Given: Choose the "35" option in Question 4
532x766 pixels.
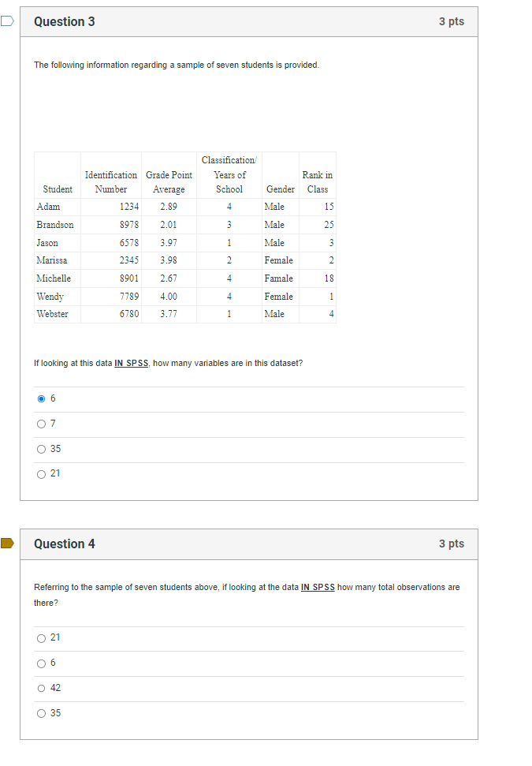Looking at the screenshot, I should click(x=42, y=713).
